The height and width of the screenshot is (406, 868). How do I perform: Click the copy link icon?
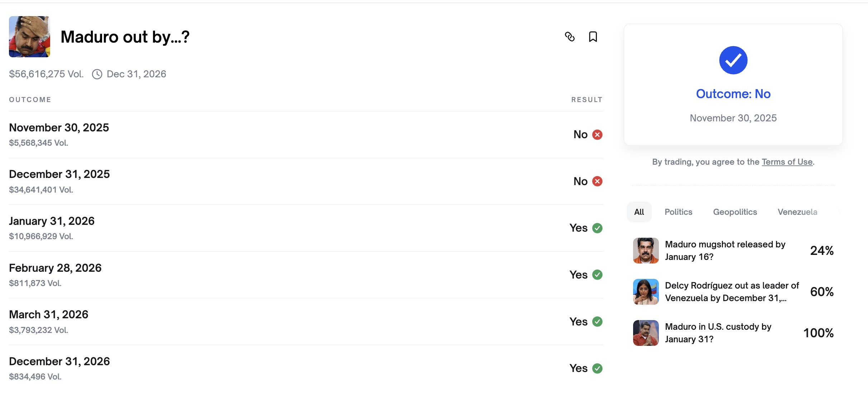[x=570, y=37]
